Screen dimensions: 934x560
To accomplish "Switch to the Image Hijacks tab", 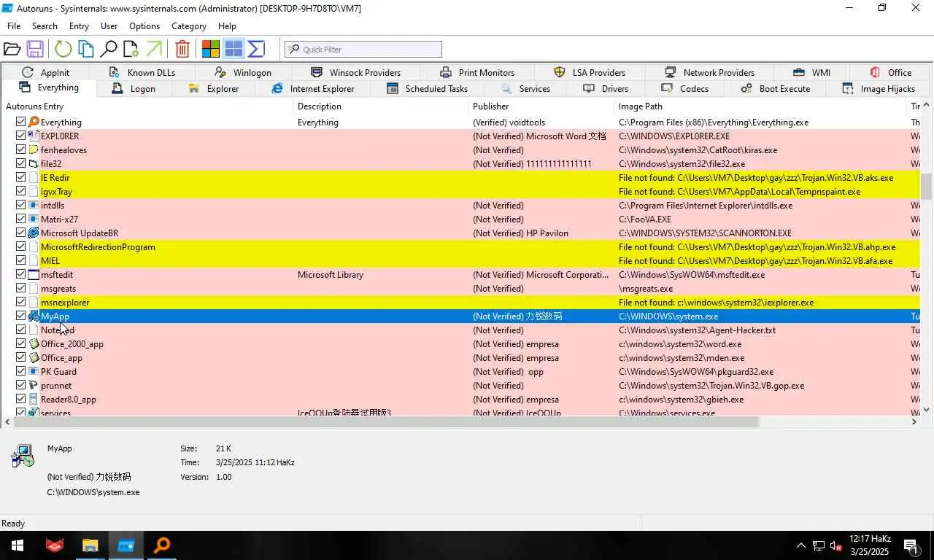I will click(x=879, y=88).
